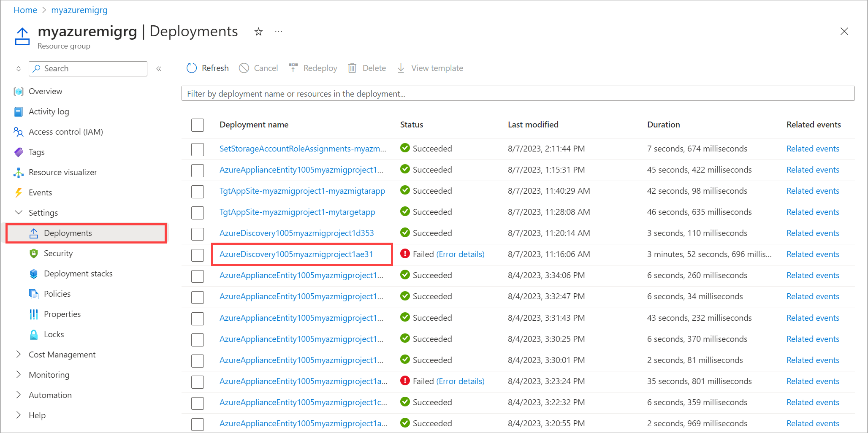The width and height of the screenshot is (868, 433).
Task: Open the Resource visualizer in the sidebar
Action: (x=19, y=172)
